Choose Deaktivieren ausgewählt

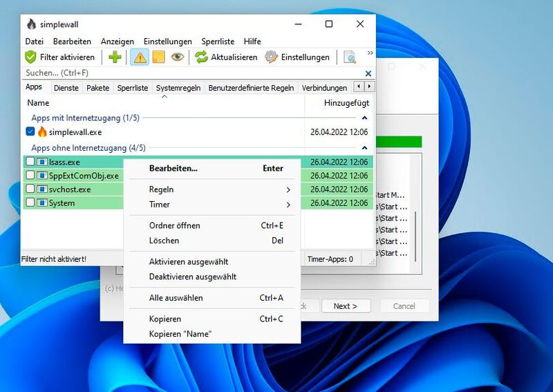click(212, 277)
